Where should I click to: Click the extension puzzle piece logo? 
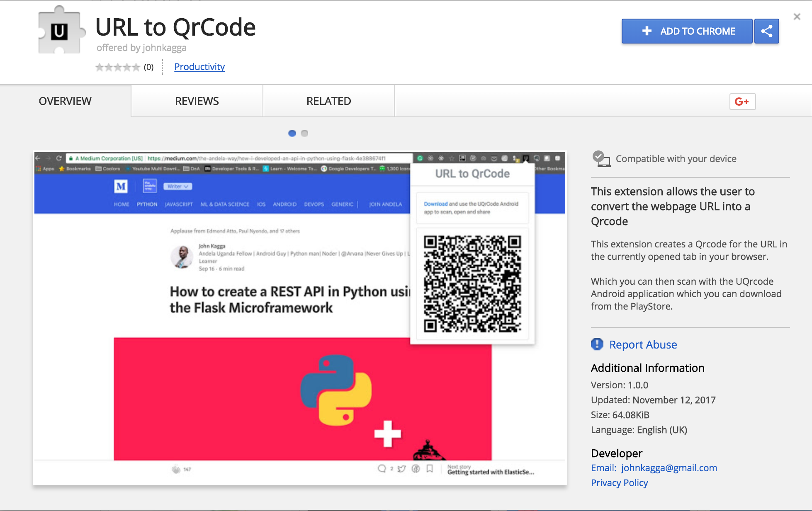pos(61,30)
